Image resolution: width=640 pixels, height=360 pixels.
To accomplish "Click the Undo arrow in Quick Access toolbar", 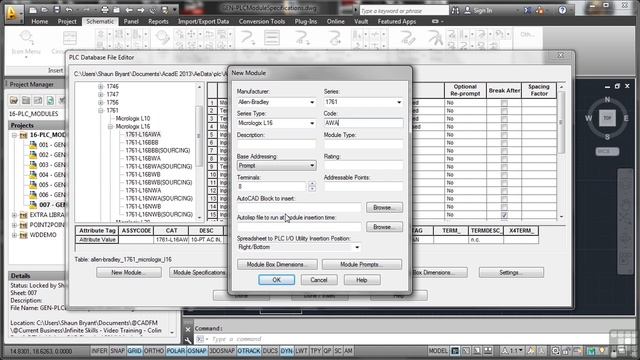I will coord(69,10).
